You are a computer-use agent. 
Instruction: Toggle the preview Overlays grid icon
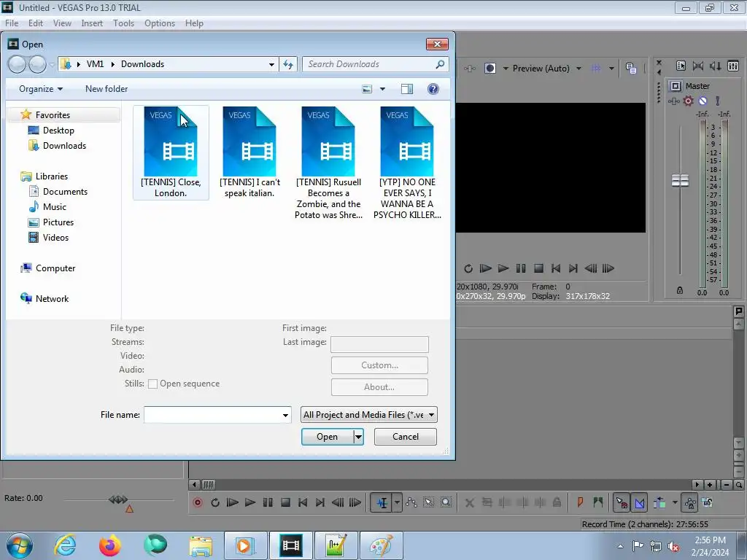(596, 69)
